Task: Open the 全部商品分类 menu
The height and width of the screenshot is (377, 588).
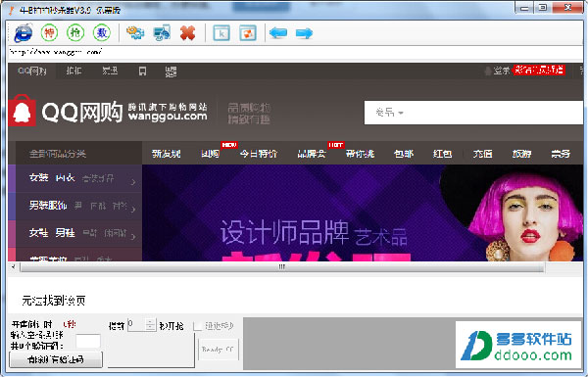Action: pyautogui.click(x=58, y=154)
